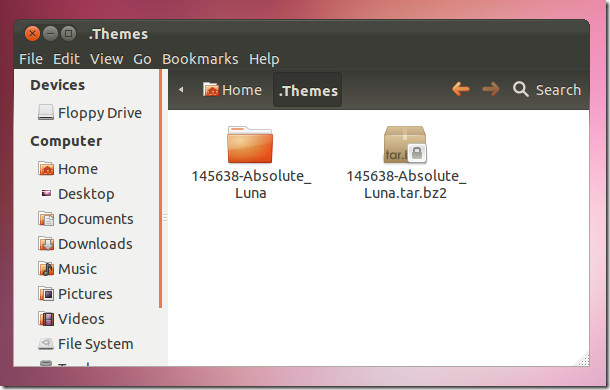Click the Floppy Drive icon in sidebar

click(46, 112)
